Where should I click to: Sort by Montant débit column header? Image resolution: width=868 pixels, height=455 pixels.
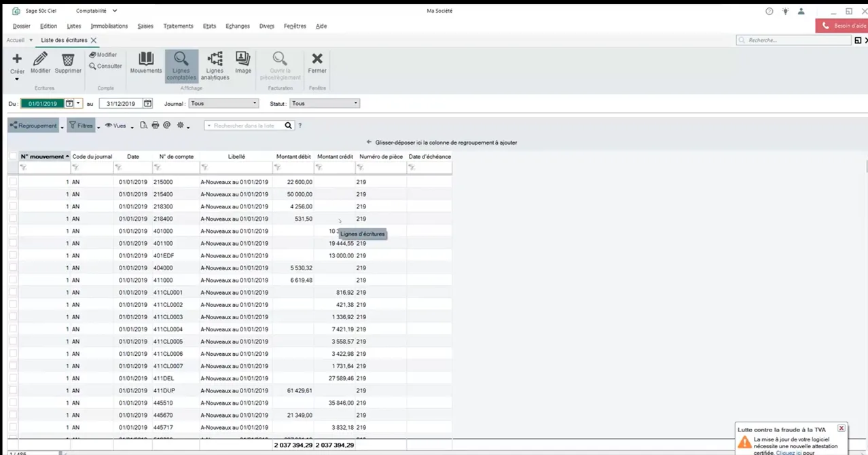(x=293, y=156)
